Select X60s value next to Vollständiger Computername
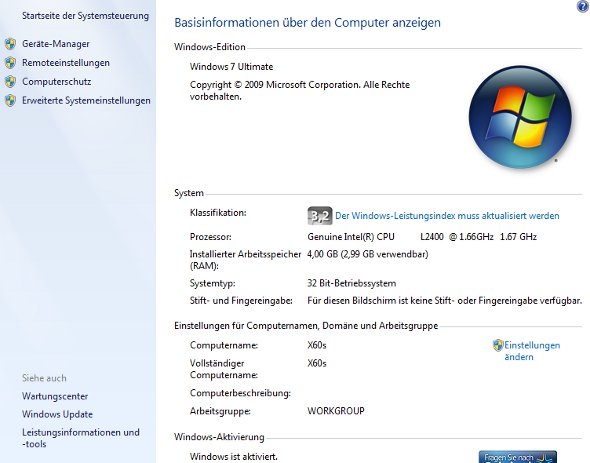 click(x=316, y=363)
